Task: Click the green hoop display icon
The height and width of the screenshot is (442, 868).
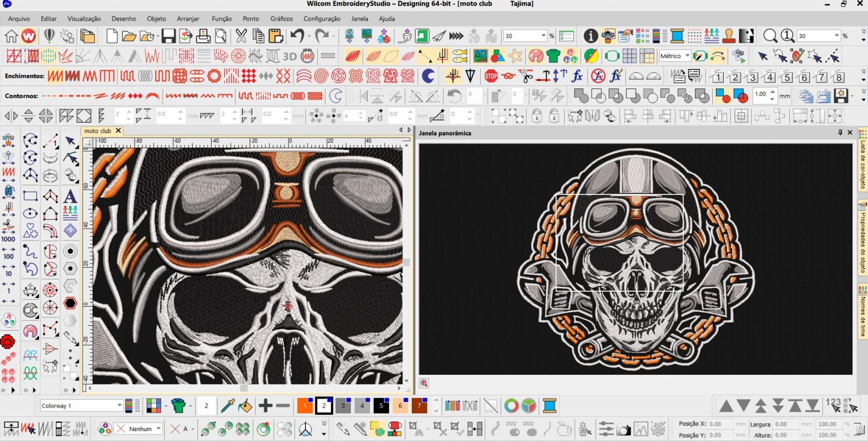Action: (x=612, y=56)
